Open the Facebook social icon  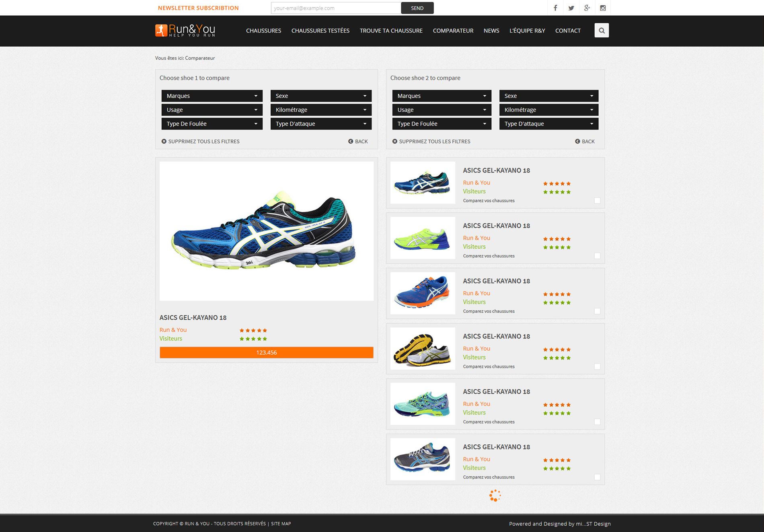click(555, 8)
